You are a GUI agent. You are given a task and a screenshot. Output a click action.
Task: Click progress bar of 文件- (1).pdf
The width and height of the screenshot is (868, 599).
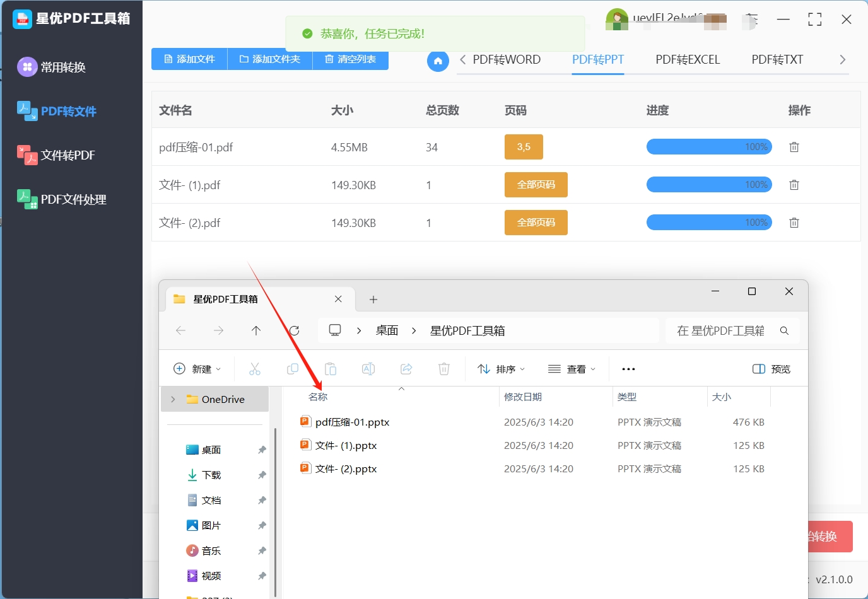[709, 185]
